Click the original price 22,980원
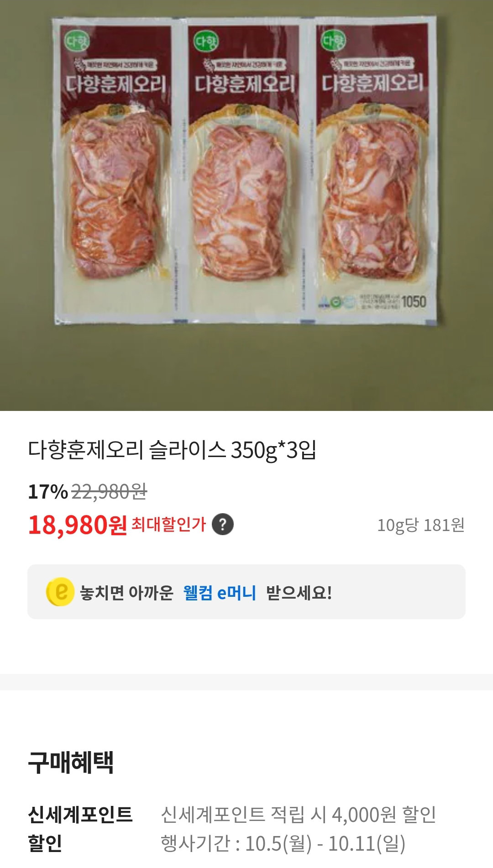The width and height of the screenshot is (493, 868). tap(109, 492)
